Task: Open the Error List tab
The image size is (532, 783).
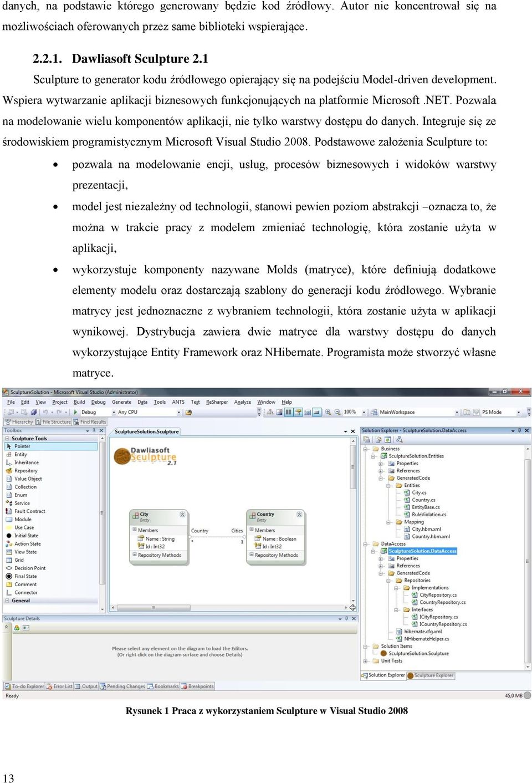Action: tap(59, 687)
